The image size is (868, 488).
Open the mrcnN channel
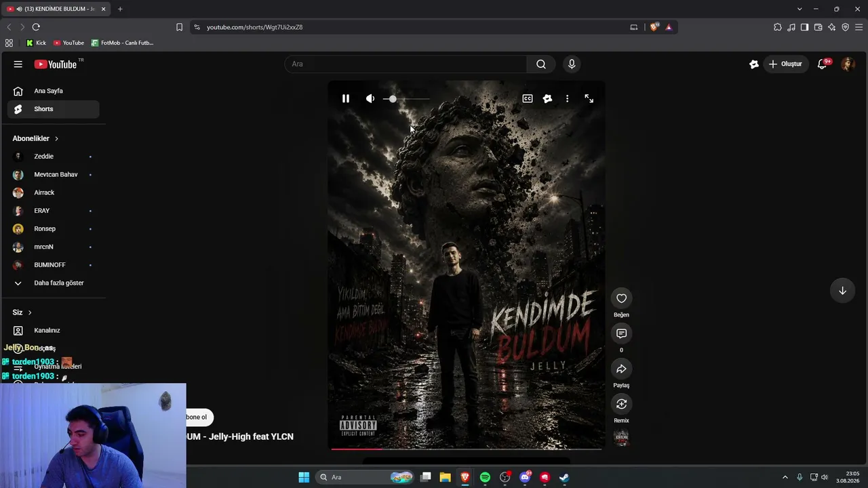coord(54,247)
